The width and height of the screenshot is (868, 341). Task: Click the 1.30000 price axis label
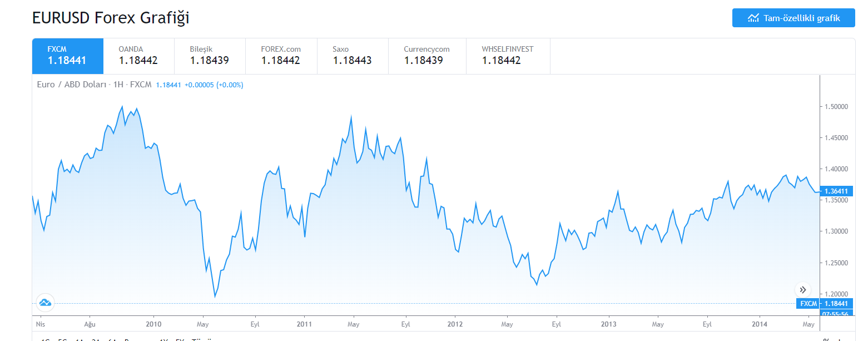coord(836,231)
